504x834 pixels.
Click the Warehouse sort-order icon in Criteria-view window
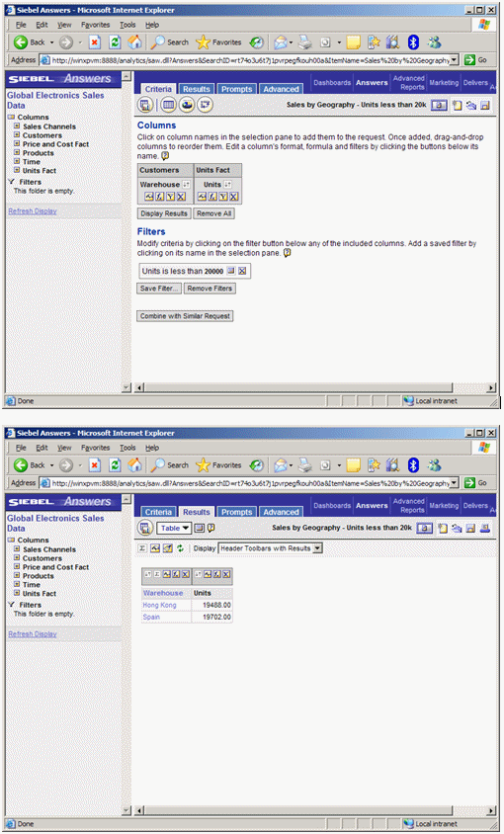point(186,185)
